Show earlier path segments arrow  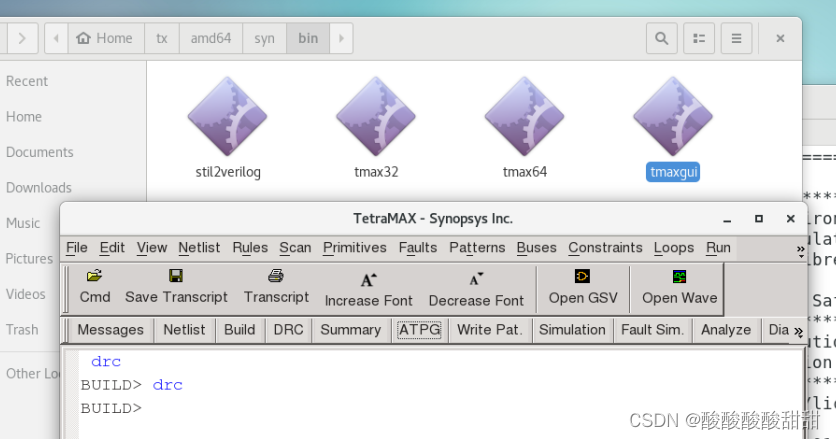56,38
